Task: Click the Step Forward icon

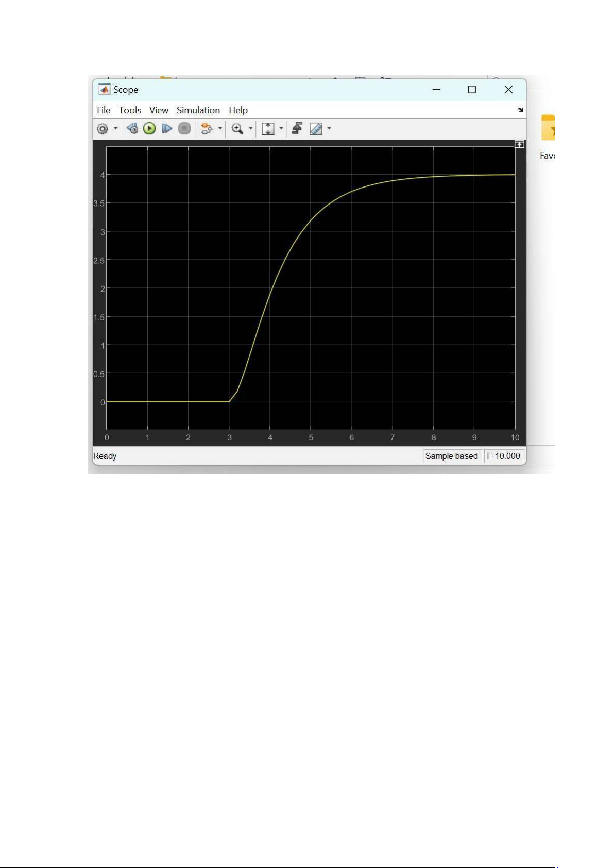Action: click(167, 129)
